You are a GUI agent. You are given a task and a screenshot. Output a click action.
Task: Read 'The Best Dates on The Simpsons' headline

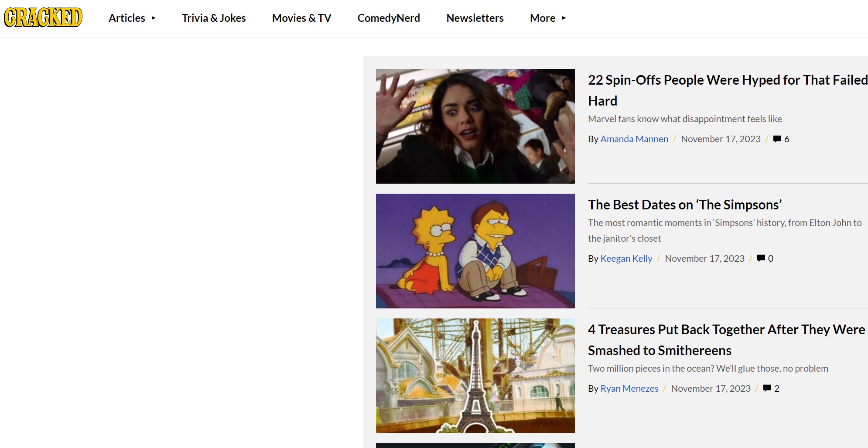point(685,205)
